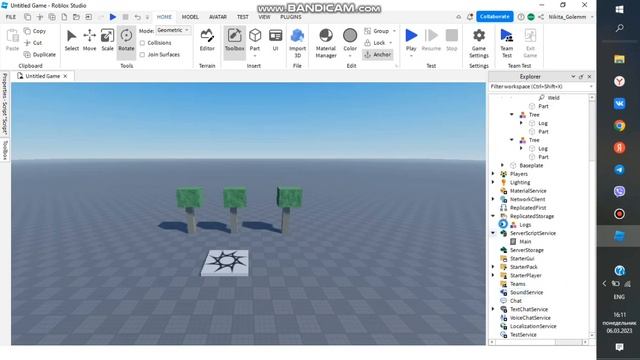Screen dimensions: 640x360
Task: Open the Nikita_Golemm account menu
Action: pyautogui.click(x=570, y=17)
